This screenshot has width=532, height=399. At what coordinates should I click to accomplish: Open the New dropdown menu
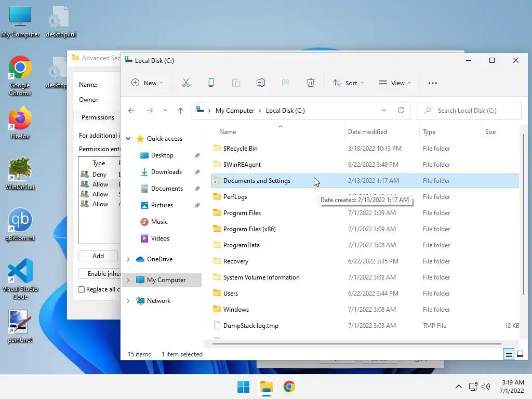(x=147, y=83)
